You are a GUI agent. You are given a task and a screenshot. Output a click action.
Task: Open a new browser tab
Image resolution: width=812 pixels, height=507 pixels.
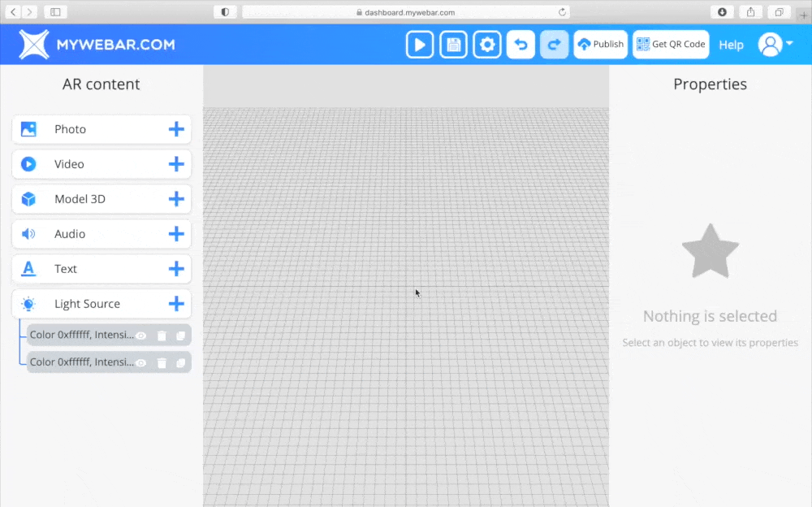click(804, 15)
